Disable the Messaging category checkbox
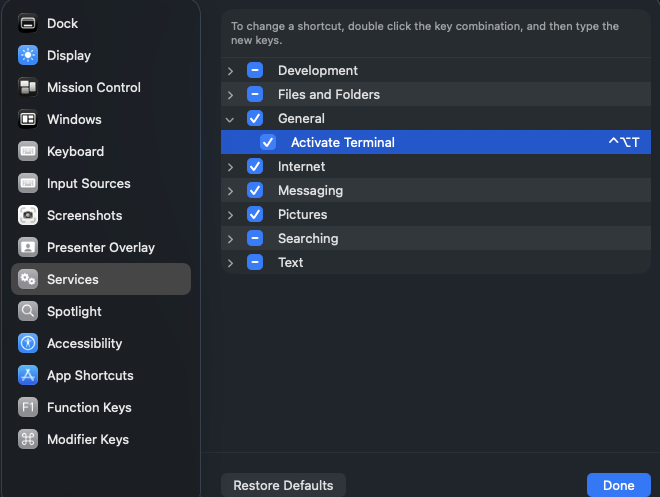660x497 pixels. (255, 190)
